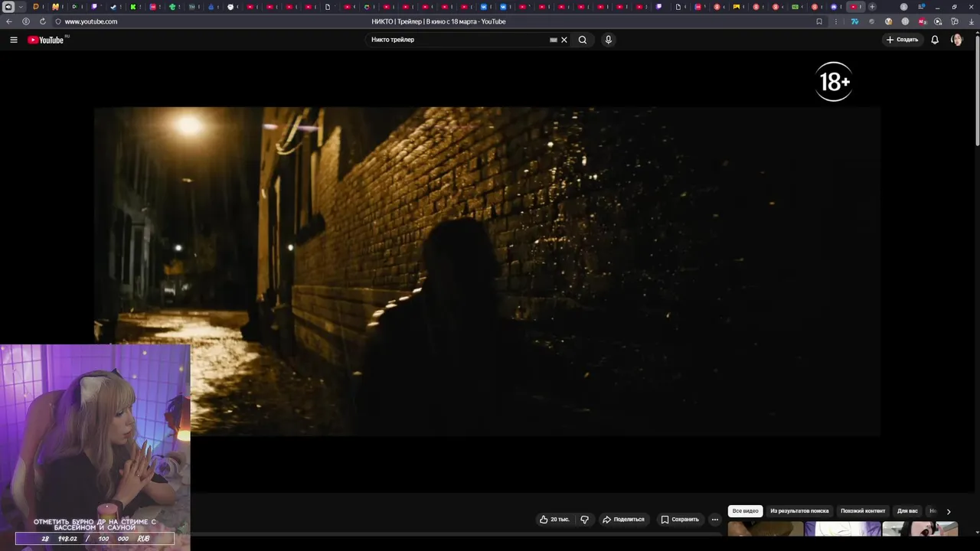Open the notifications bell
The image size is (980, 551).
(935, 40)
